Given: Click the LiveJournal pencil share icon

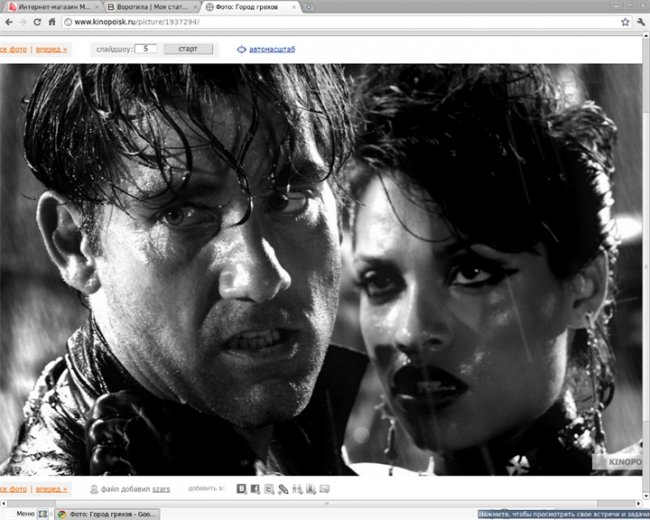Looking at the screenshot, I should (x=283, y=489).
